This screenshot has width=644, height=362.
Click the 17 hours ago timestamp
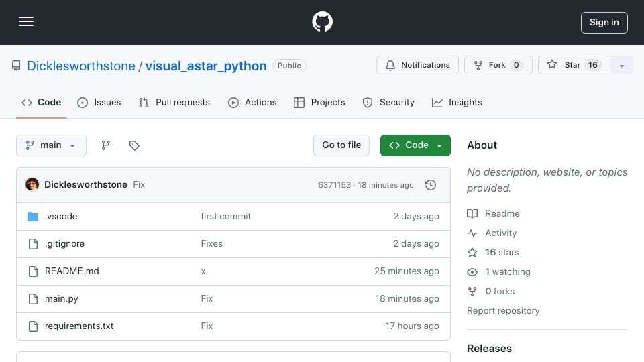pos(412,326)
